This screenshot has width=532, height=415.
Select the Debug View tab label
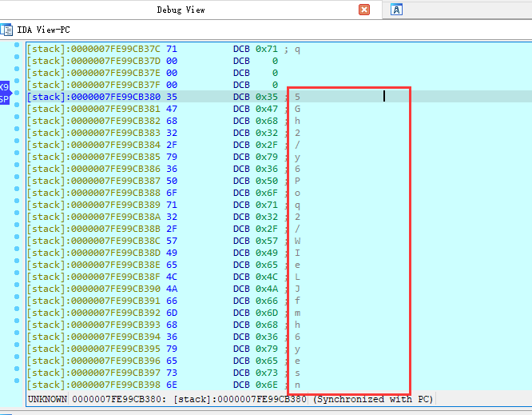[181, 10]
